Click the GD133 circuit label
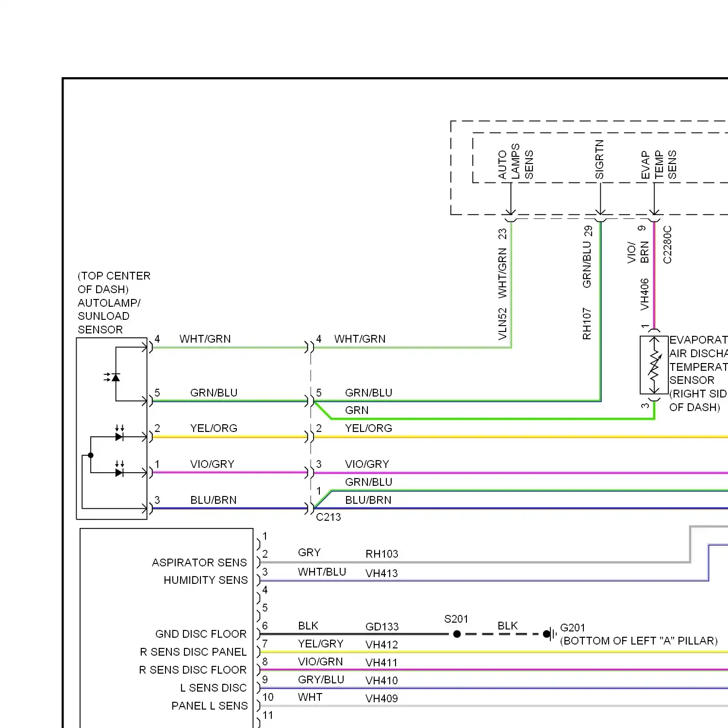 pos(382,627)
